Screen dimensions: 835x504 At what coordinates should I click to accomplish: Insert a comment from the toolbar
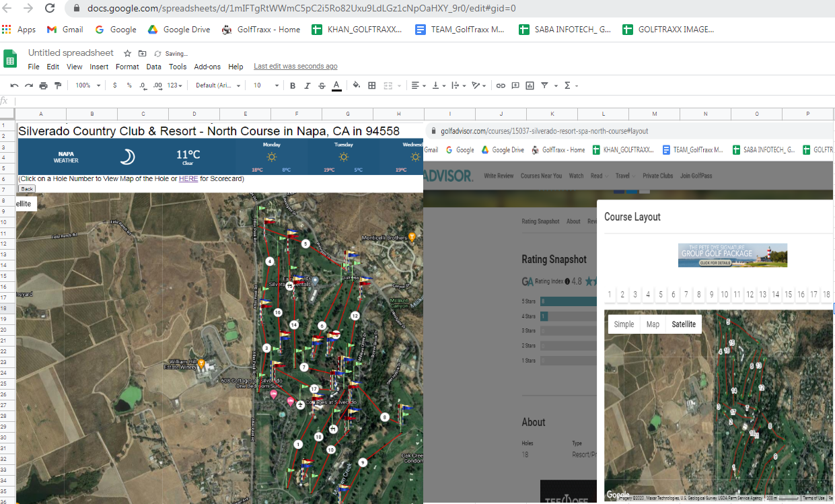[x=515, y=85]
